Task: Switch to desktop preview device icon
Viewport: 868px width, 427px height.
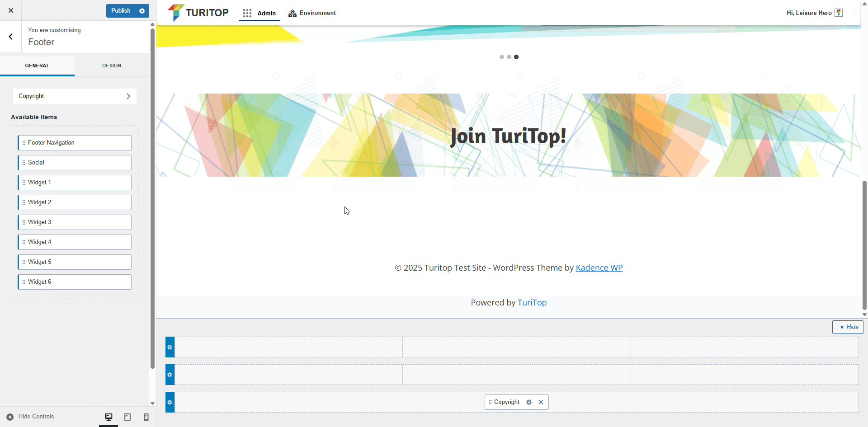Action: point(108,417)
